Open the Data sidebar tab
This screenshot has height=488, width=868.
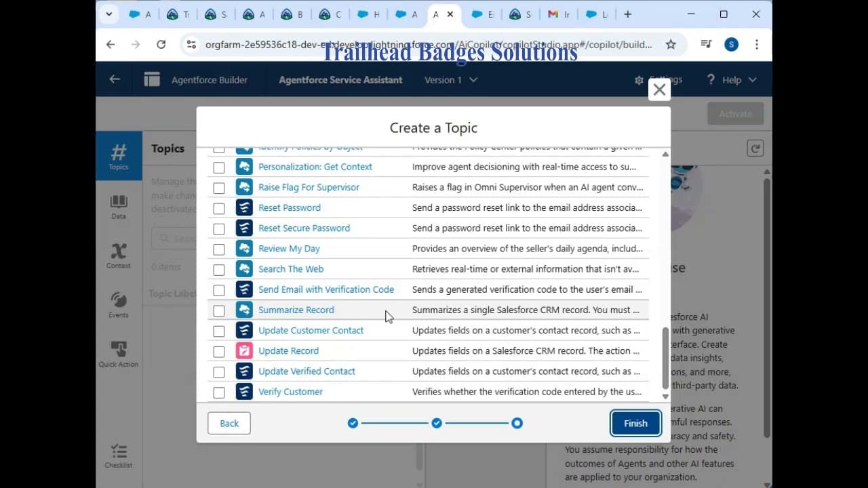coord(119,207)
